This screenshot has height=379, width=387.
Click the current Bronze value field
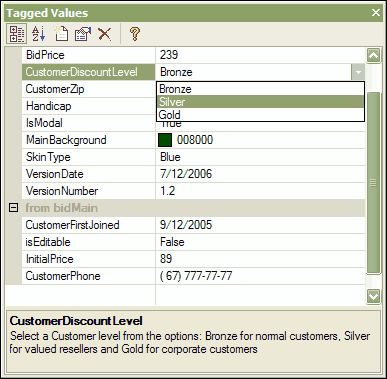253,72
